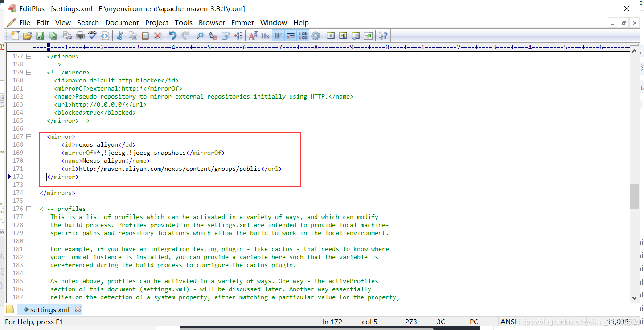644x330 pixels.
Task: Toggle the Hx hex viewer icon
Action: (266, 36)
